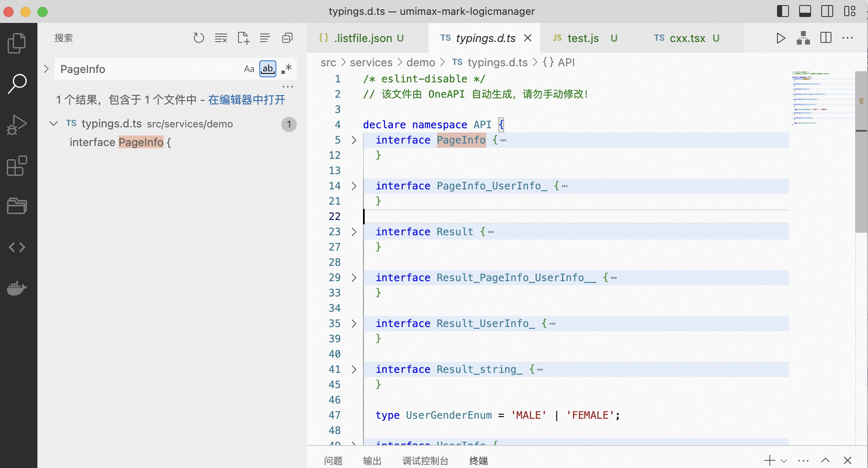Open the 调试控制台 panel tab
The width and height of the screenshot is (868, 468).
point(425,461)
